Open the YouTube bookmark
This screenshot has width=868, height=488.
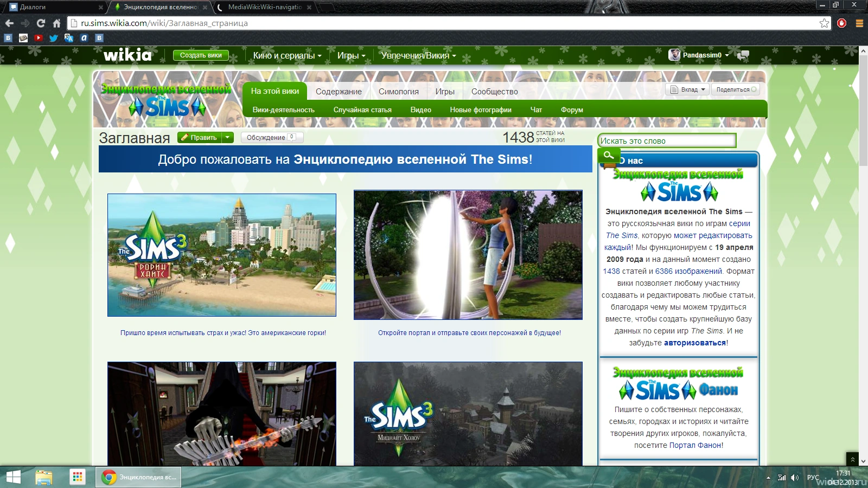(x=38, y=38)
